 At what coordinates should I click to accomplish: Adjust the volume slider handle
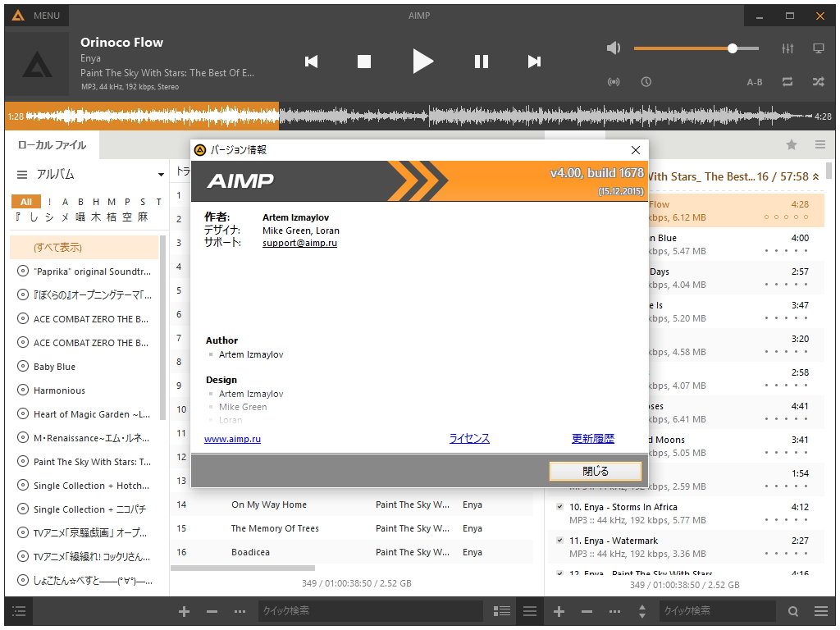pos(733,48)
